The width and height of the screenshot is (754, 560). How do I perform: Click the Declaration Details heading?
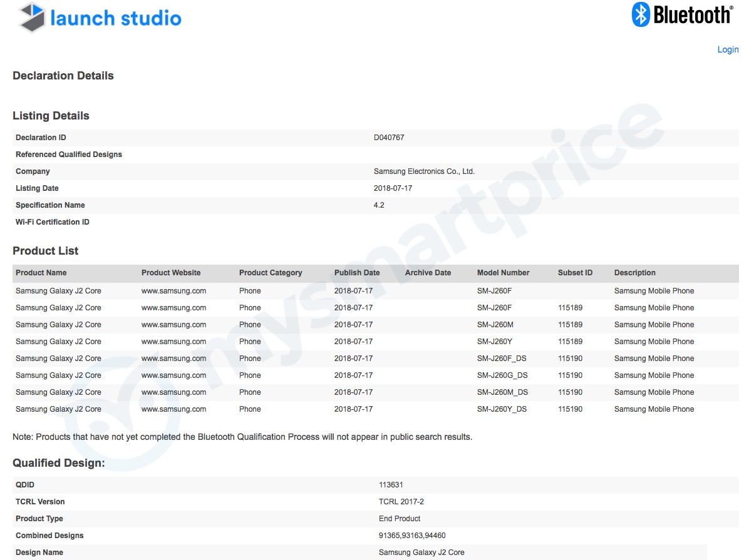pos(63,76)
